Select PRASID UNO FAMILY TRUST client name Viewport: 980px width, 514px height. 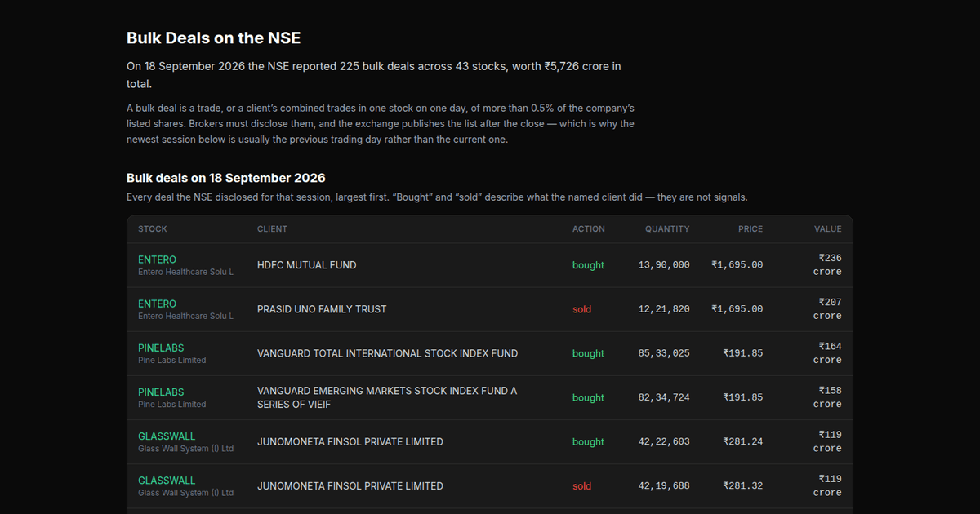pos(322,309)
